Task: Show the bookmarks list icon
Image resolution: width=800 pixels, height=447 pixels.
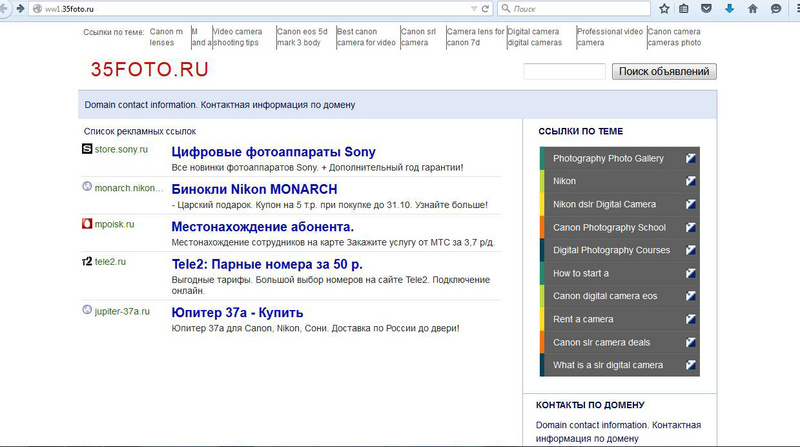Action: coord(685,8)
